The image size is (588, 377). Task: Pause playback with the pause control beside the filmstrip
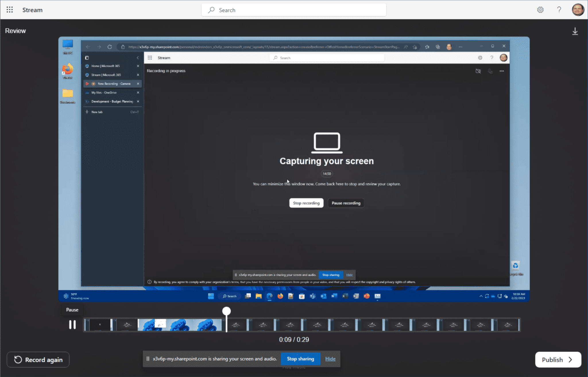click(x=72, y=324)
